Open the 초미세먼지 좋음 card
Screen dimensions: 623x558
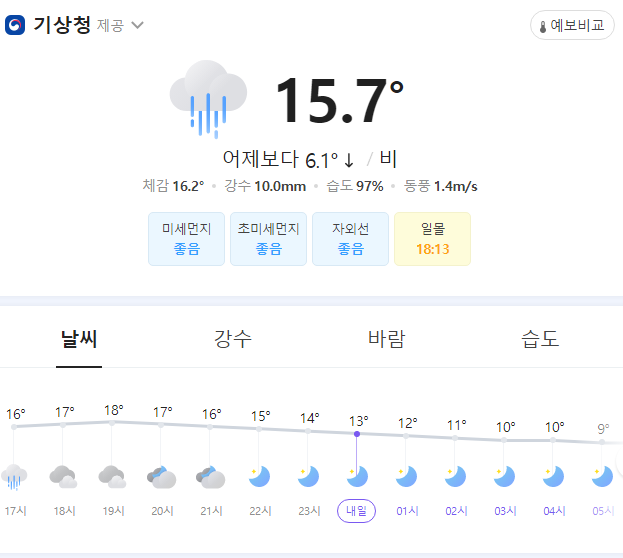(268, 239)
